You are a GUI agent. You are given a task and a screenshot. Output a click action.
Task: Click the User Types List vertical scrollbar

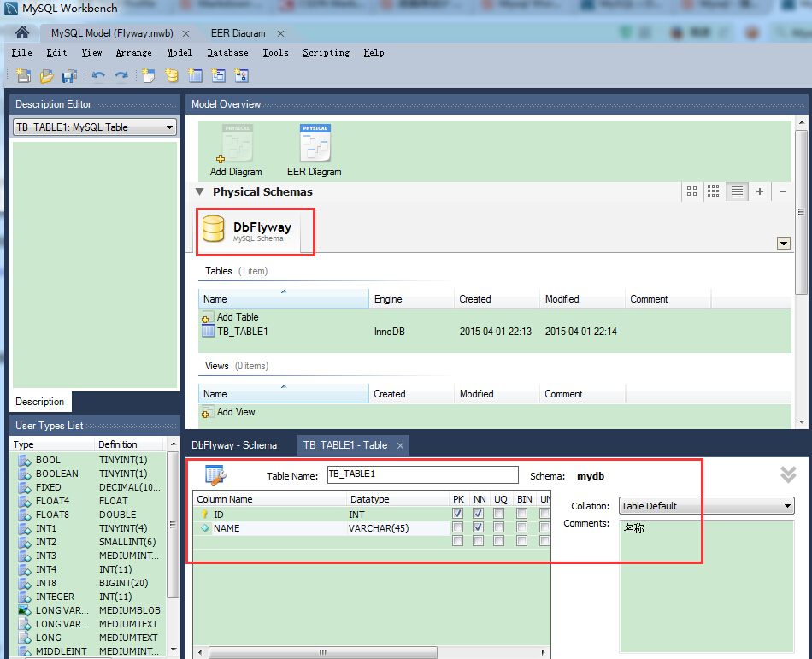coord(174,525)
